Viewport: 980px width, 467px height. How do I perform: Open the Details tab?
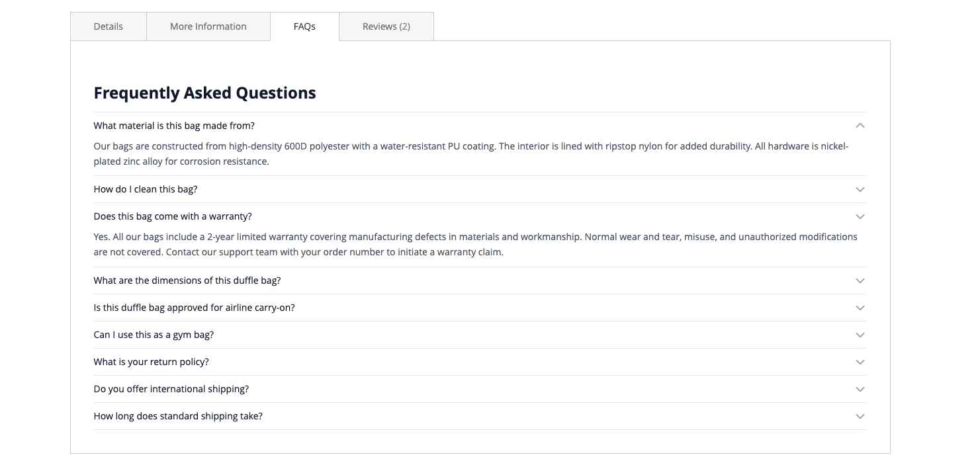(109, 26)
